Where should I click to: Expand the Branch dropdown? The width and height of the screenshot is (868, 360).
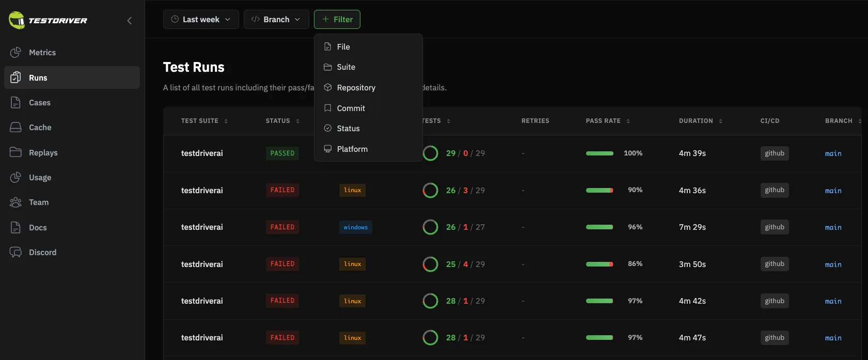pyautogui.click(x=276, y=19)
